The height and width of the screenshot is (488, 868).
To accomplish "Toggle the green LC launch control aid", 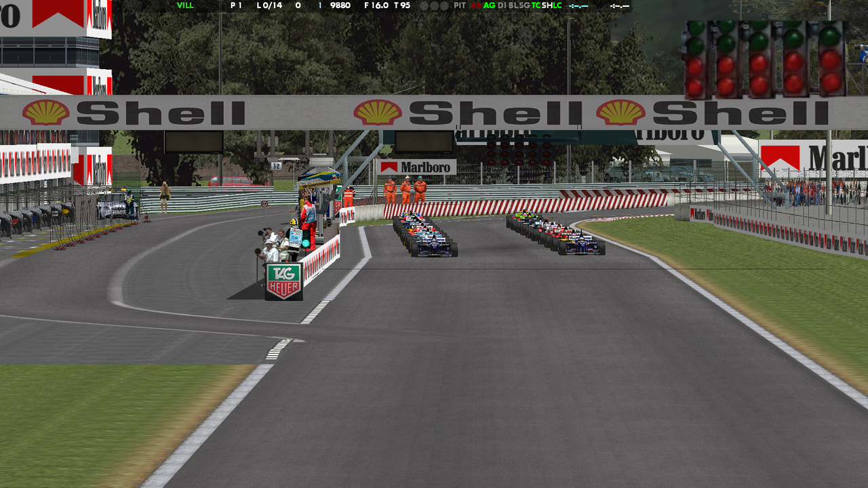I will tap(557, 5).
